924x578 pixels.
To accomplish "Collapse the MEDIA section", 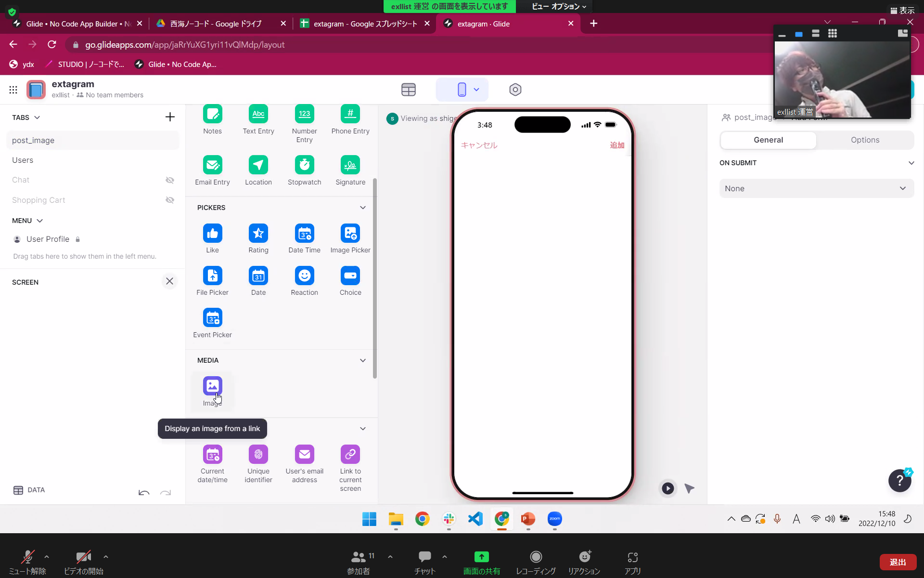I will click(x=363, y=360).
